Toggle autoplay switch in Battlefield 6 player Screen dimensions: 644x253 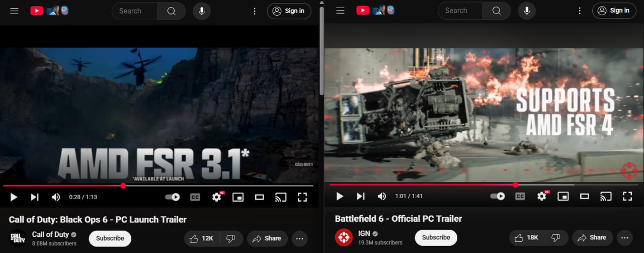coord(498,196)
